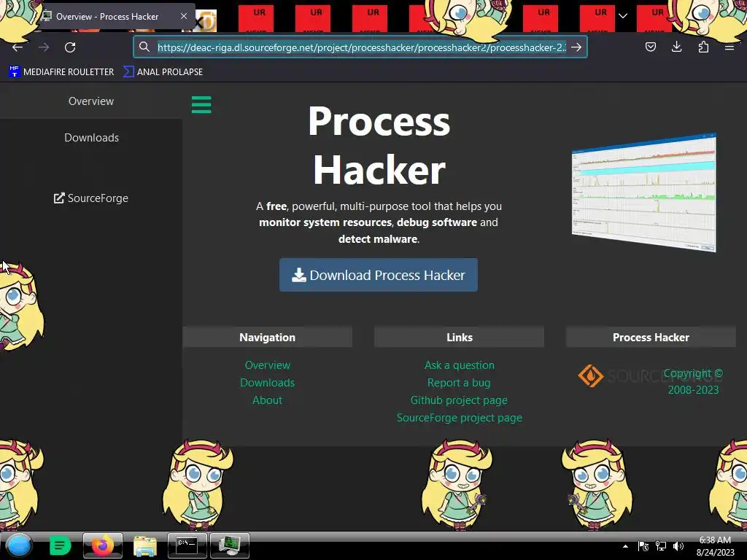Click the search magnifier in address bar
This screenshot has height=560, width=747.
coord(144,47)
